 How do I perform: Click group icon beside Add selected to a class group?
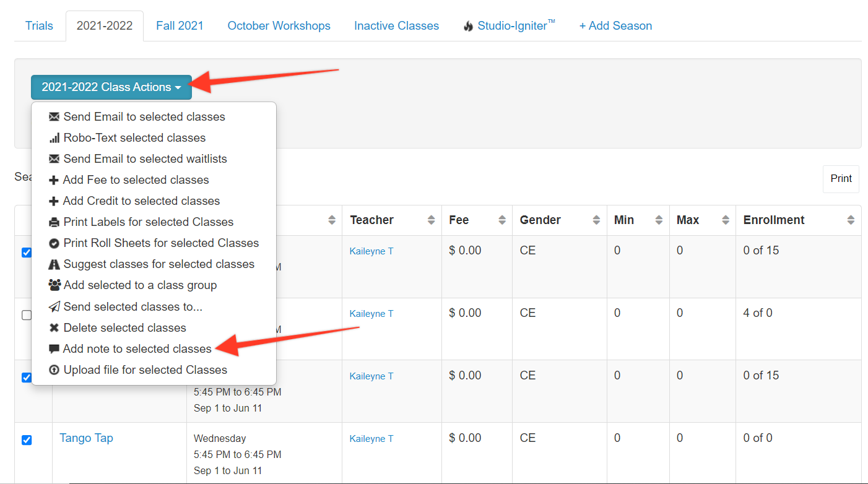point(54,285)
